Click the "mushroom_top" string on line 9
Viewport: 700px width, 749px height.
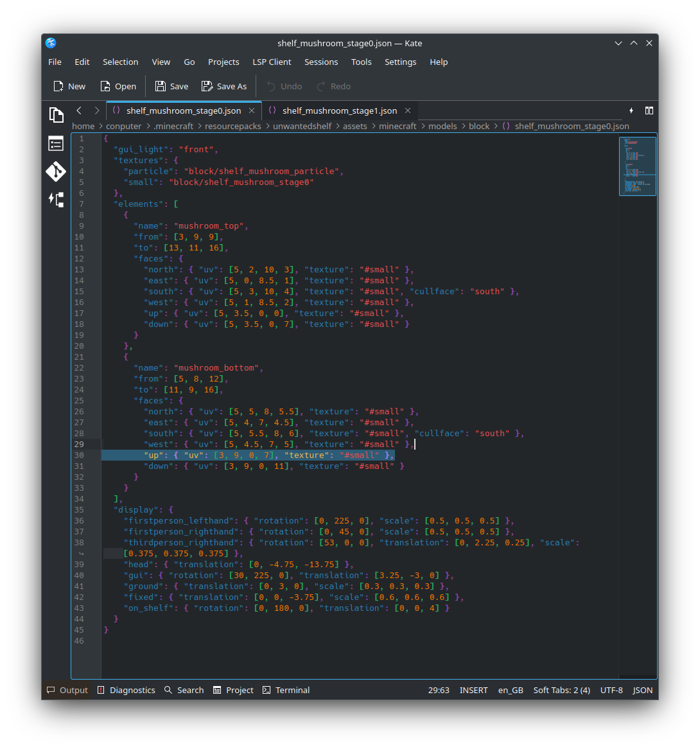coord(211,226)
